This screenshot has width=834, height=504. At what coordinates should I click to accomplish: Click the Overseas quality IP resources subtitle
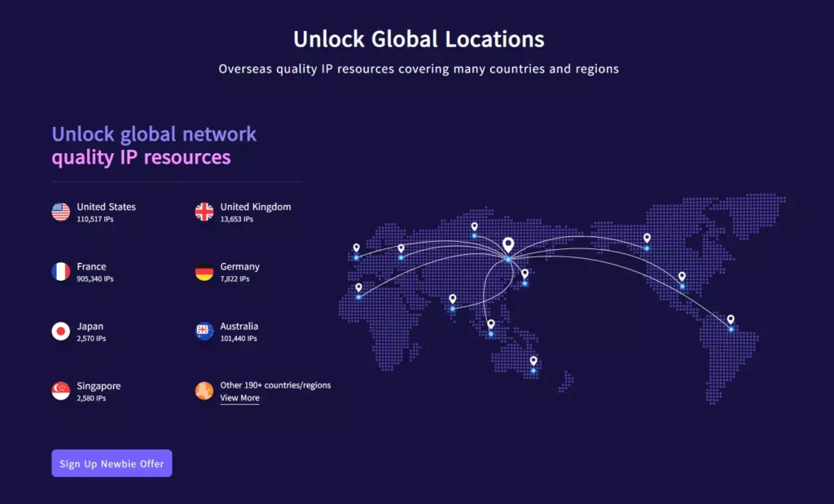(x=419, y=69)
